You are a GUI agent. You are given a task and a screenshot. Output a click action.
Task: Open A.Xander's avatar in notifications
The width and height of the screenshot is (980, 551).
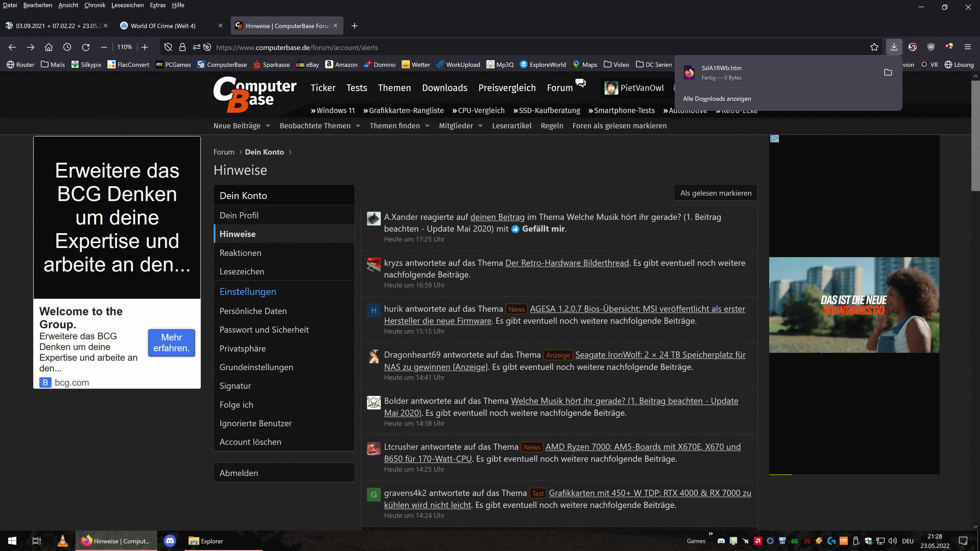(374, 219)
